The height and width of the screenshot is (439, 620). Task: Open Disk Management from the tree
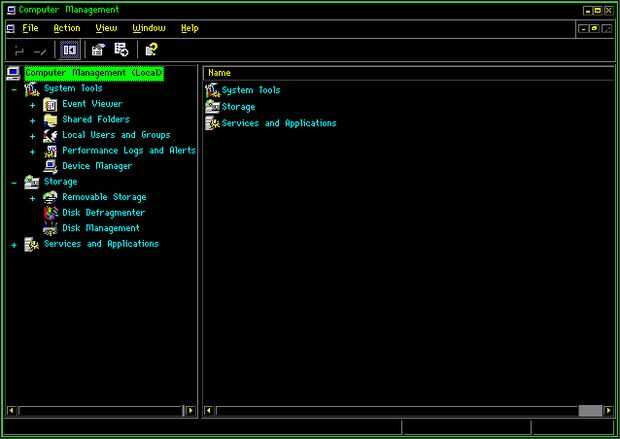tap(101, 229)
